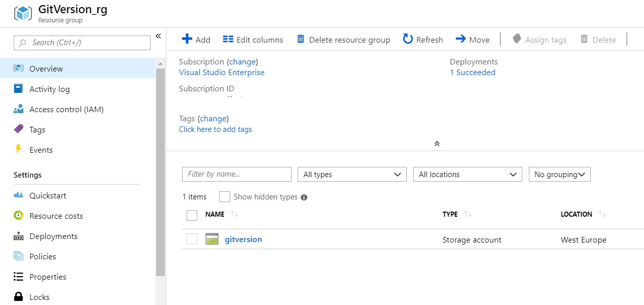The width and height of the screenshot is (644, 305).
Task: Click the change link next to Tags
Action: 213,118
